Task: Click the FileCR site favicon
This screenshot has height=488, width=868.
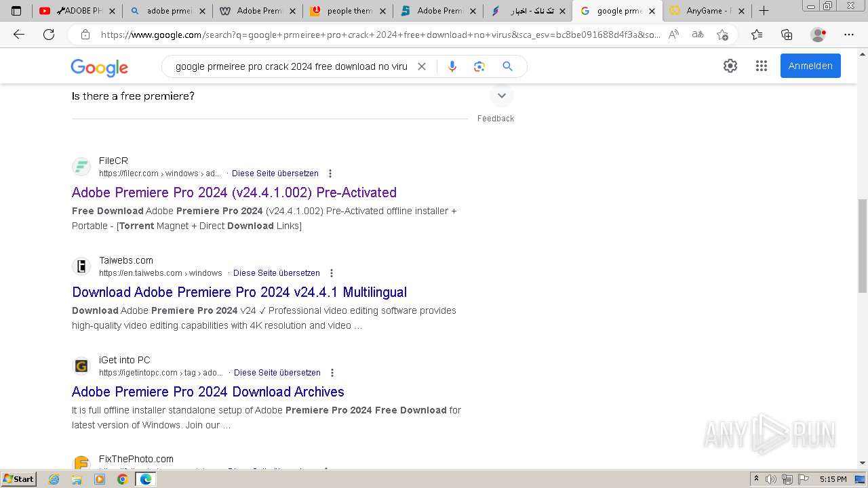Action: 81,167
